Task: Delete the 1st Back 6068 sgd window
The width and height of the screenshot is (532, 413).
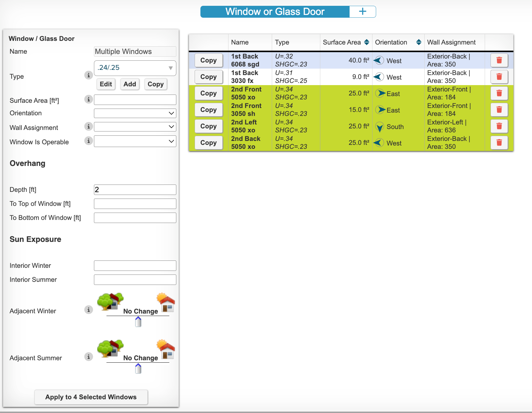Action: [499, 60]
